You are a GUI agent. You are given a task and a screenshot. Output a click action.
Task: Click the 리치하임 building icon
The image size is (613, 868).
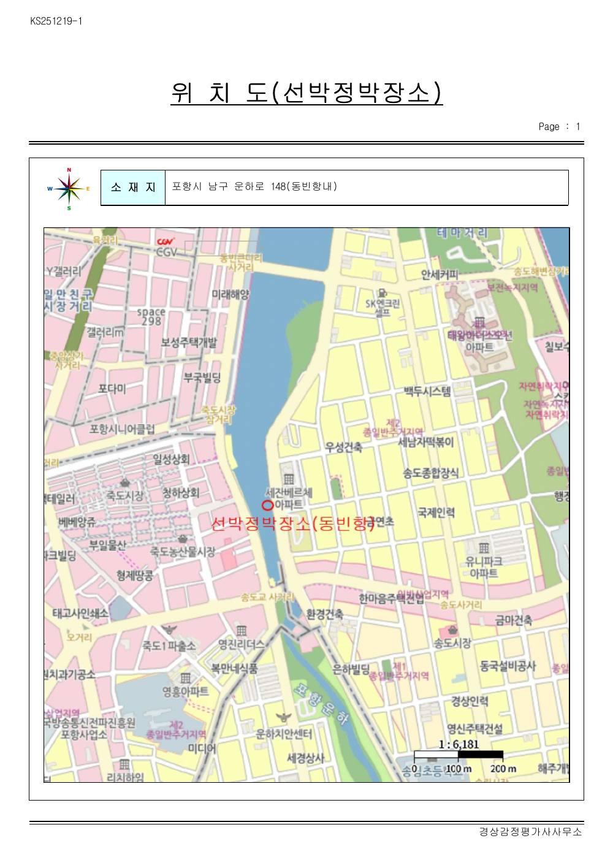124,764
